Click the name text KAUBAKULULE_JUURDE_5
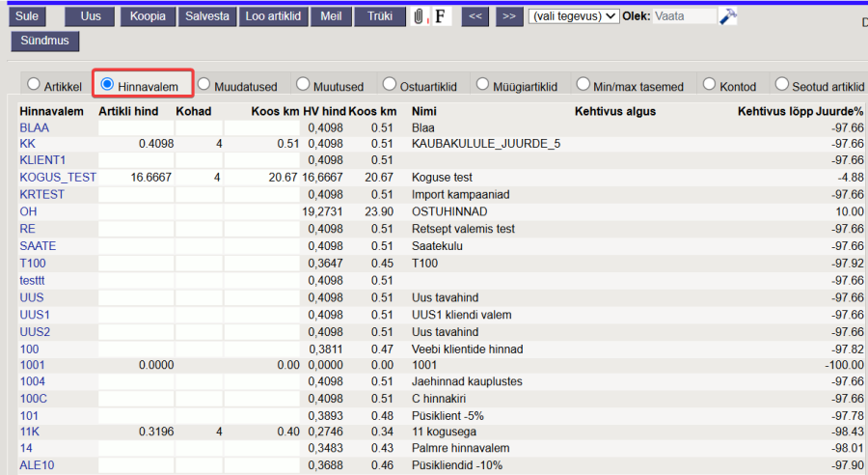 point(486,144)
